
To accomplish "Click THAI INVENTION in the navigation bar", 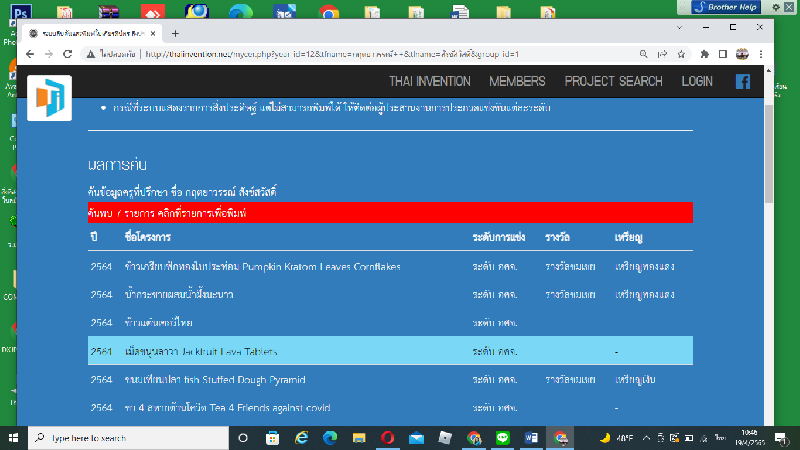I will click(x=429, y=82).
